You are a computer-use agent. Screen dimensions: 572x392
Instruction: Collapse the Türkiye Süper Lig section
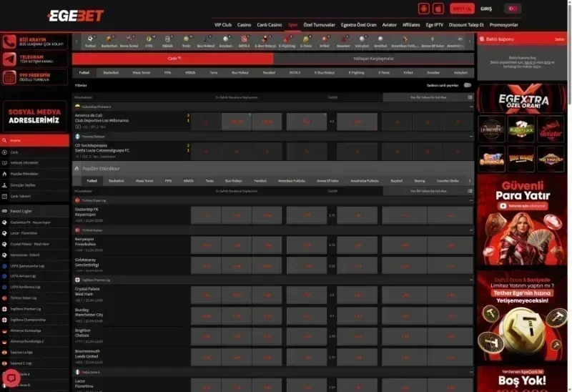click(471, 200)
